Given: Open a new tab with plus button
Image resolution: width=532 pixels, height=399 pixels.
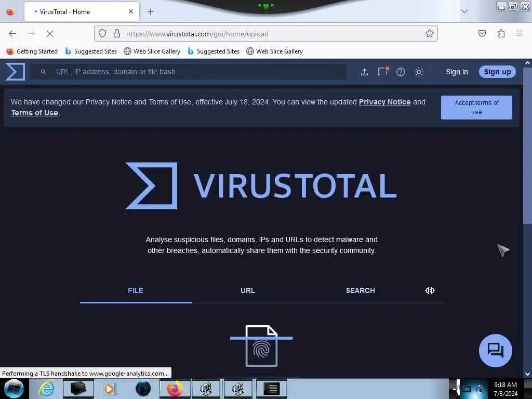Looking at the screenshot, I should [x=151, y=12].
